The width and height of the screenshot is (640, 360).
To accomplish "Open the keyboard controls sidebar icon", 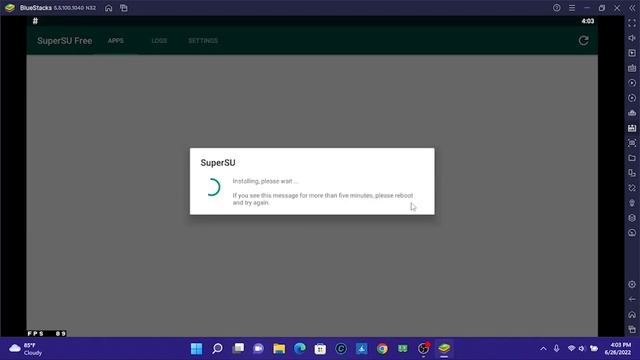I will [x=632, y=68].
